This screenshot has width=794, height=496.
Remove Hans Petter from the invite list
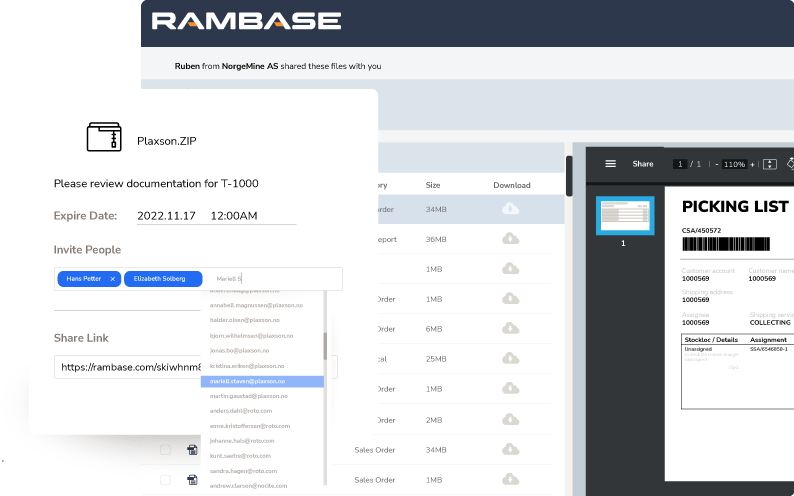112,279
